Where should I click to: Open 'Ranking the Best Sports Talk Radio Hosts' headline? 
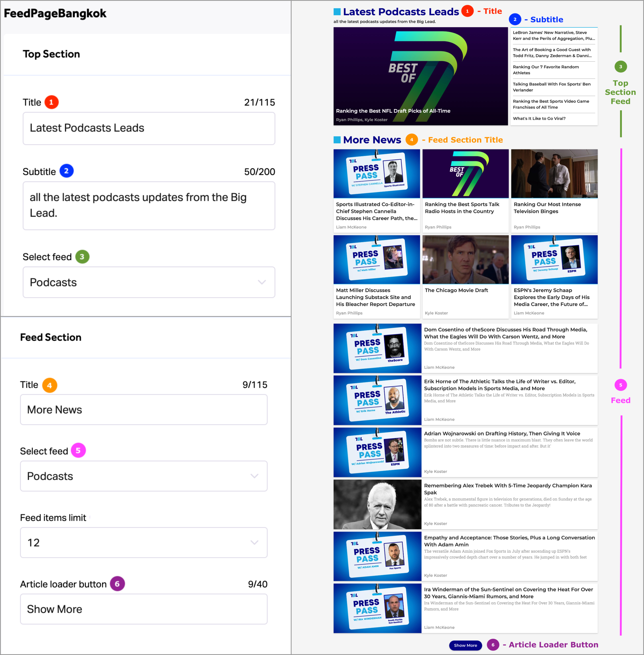pyautogui.click(x=462, y=208)
